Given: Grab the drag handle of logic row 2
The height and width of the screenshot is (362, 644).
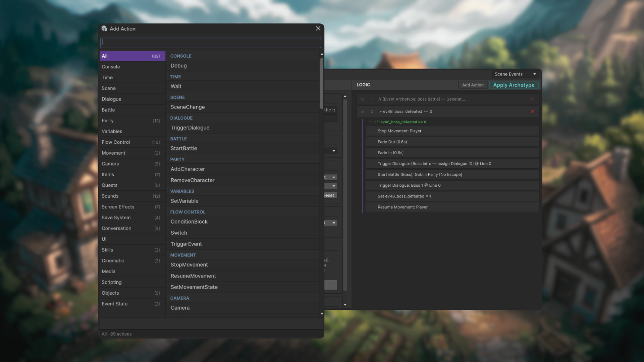Looking at the screenshot, I should click(x=362, y=111).
